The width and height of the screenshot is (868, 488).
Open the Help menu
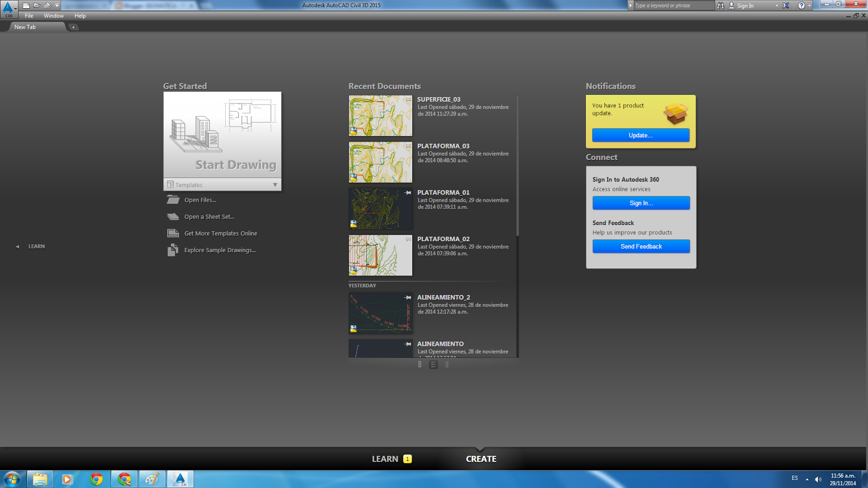[x=80, y=16]
